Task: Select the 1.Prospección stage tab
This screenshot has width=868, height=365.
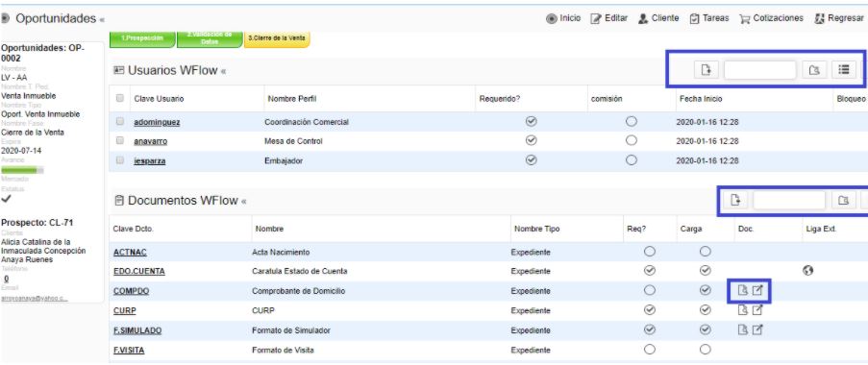Action: tap(143, 38)
